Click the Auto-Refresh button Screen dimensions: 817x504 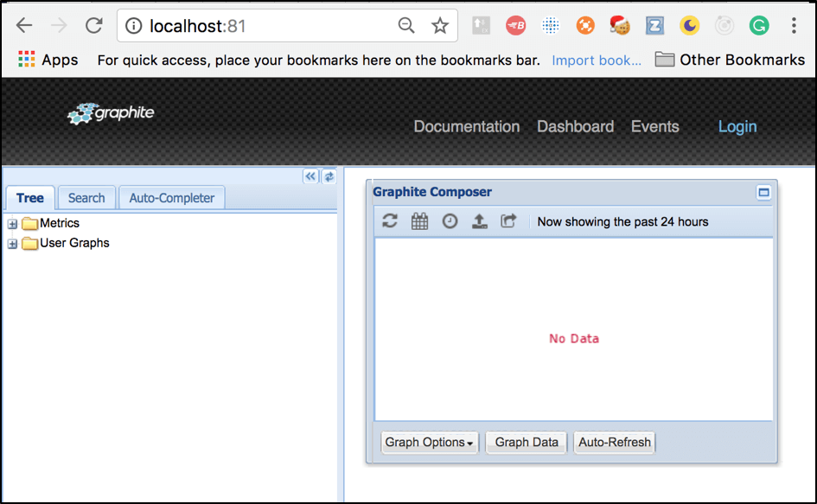coord(615,443)
